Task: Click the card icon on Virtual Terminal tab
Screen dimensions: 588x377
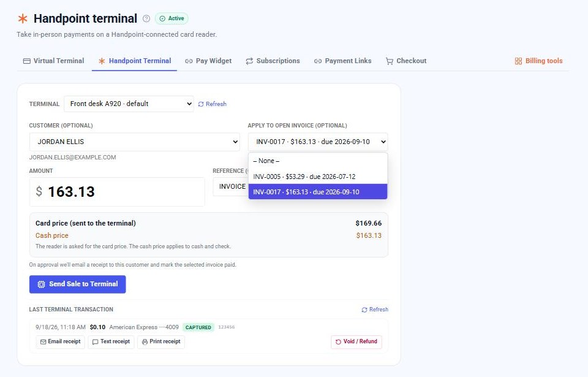Action: [26, 61]
